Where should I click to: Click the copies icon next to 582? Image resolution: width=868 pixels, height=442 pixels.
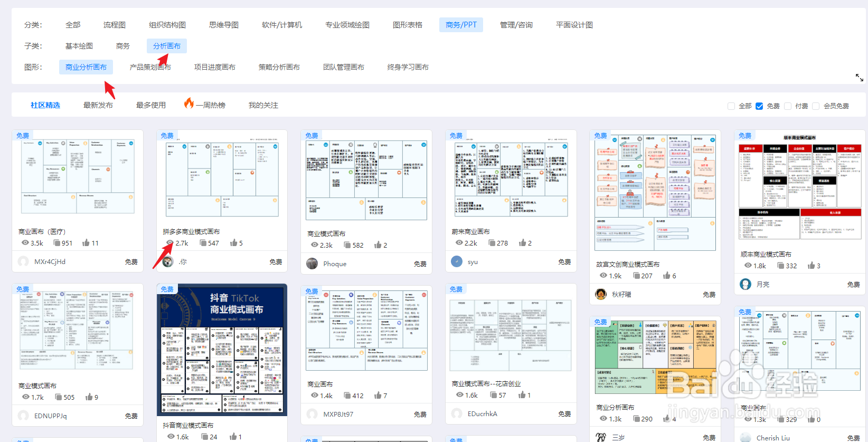tap(347, 245)
